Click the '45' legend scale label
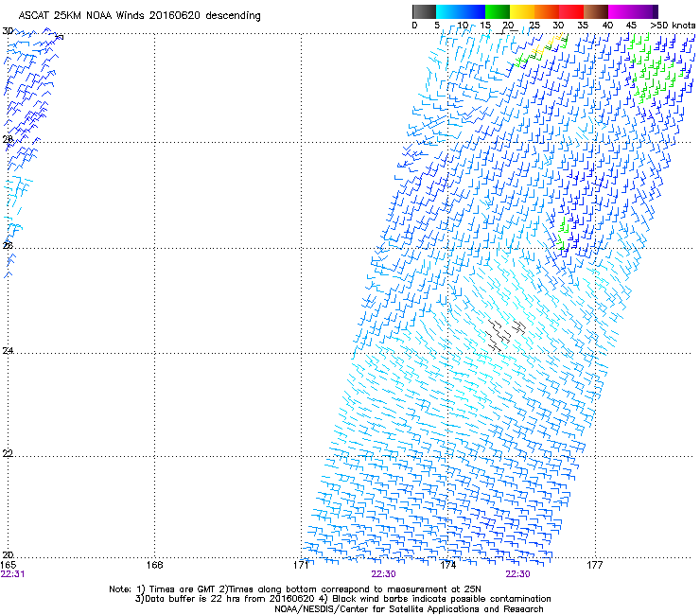Viewport: 700px width, 615px height. pyautogui.click(x=631, y=26)
